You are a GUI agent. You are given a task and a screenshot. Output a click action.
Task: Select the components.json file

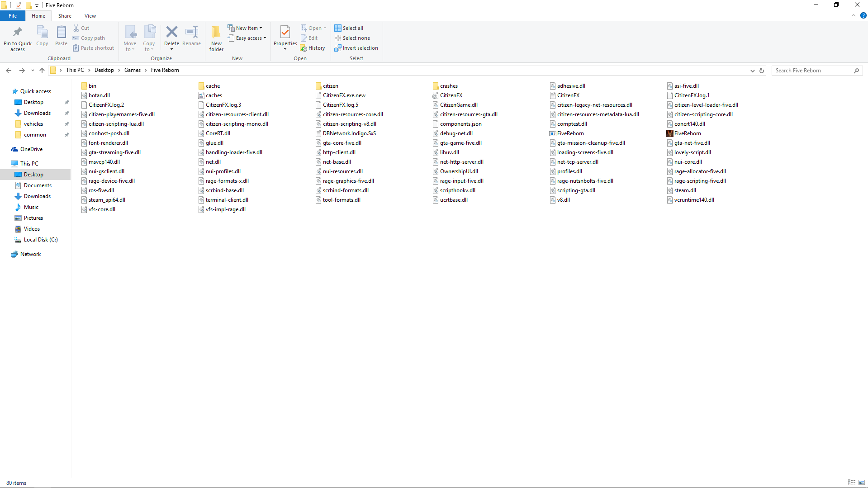pos(457,124)
